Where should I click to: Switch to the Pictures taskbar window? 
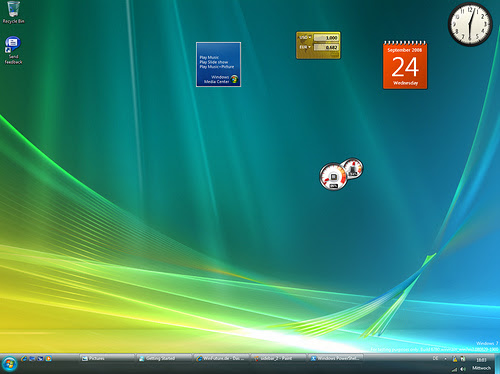(x=107, y=358)
